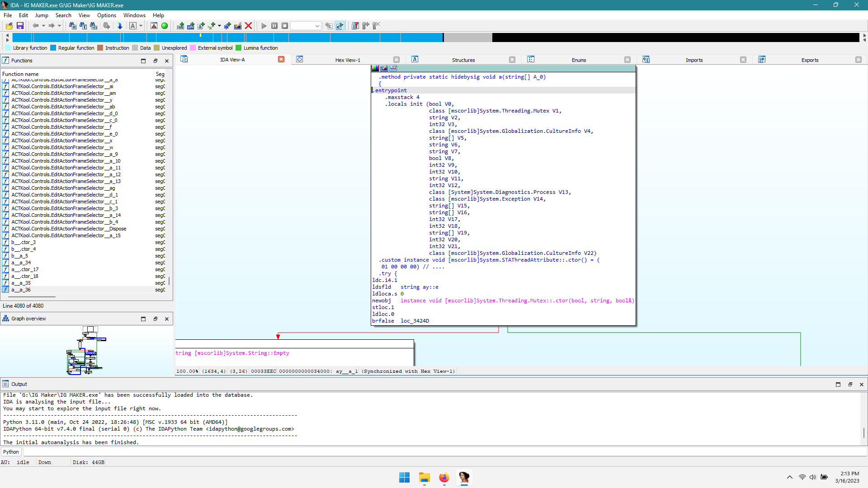The image size is (868, 488).
Task: Select EditActionFrameSelector__Dispose function
Action: [84, 229]
